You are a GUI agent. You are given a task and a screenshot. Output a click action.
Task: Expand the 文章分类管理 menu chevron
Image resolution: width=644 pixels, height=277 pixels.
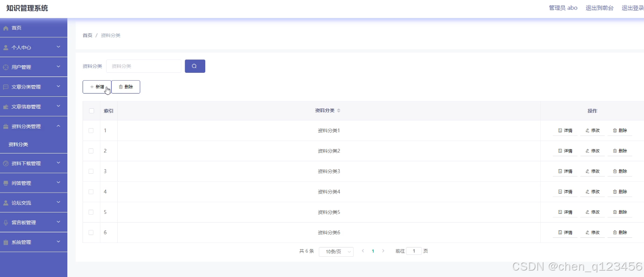(x=59, y=87)
